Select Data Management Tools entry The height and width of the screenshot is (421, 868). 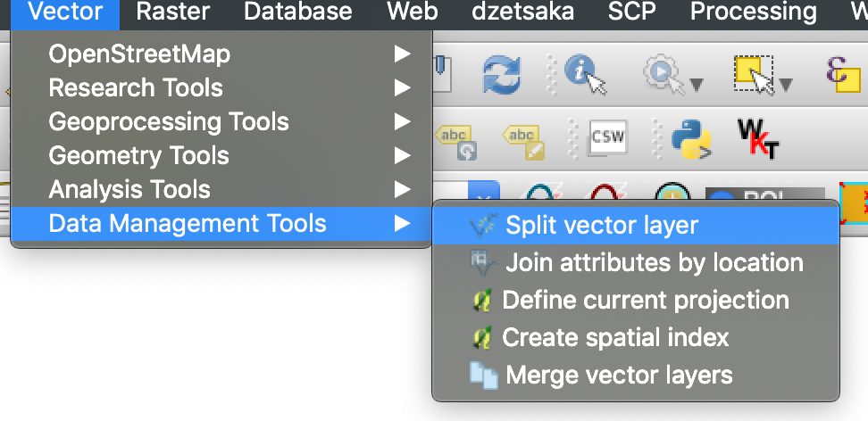221,224
